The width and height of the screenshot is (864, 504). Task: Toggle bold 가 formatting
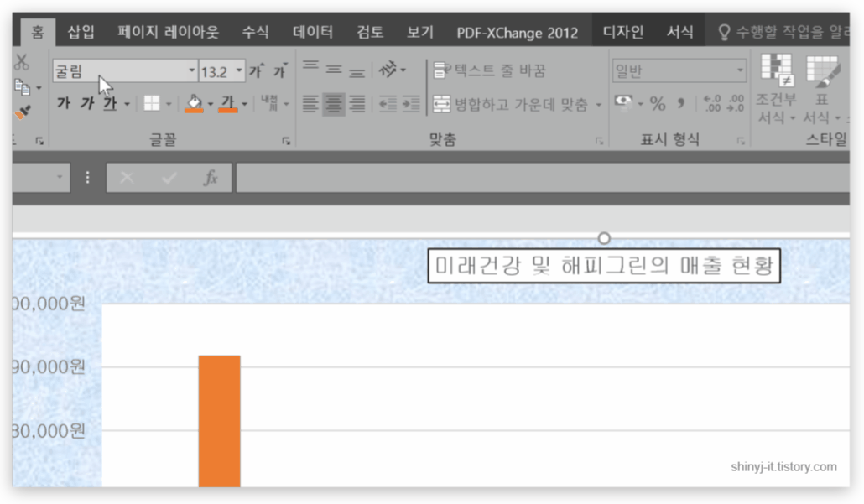[x=64, y=103]
